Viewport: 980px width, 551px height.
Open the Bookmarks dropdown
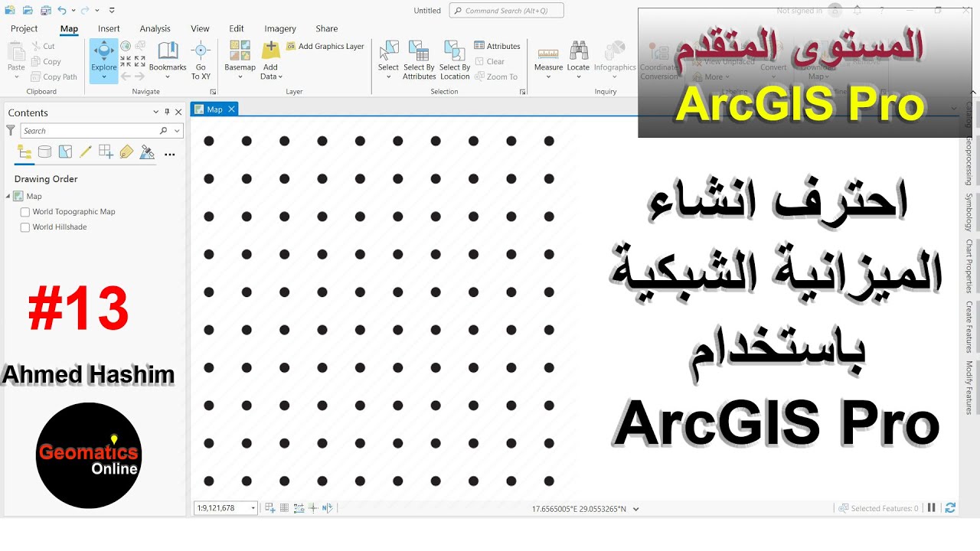[x=168, y=61]
